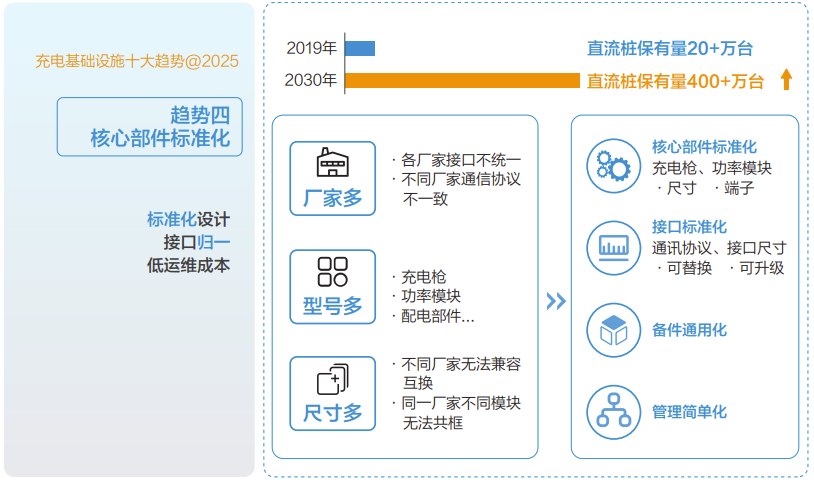Select the long orange 2030 bar

click(462, 80)
